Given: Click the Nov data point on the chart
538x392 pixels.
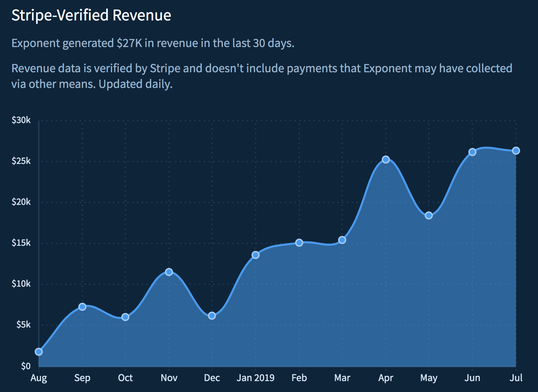Looking at the screenshot, I should (169, 272).
